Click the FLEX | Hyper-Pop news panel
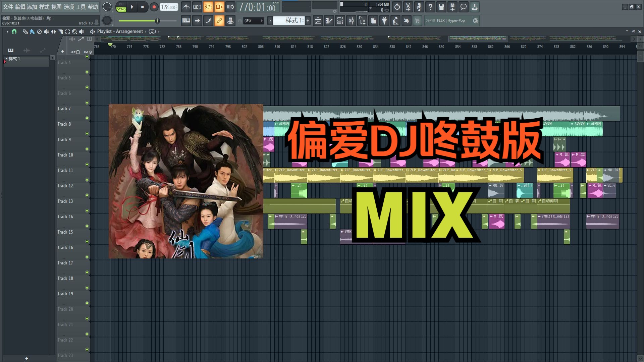The image size is (644, 362). pyautogui.click(x=452, y=21)
